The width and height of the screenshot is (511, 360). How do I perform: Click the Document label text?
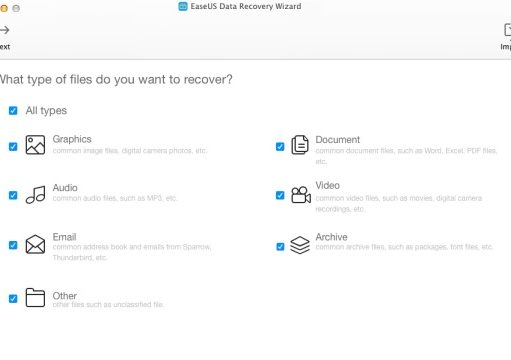338,139
